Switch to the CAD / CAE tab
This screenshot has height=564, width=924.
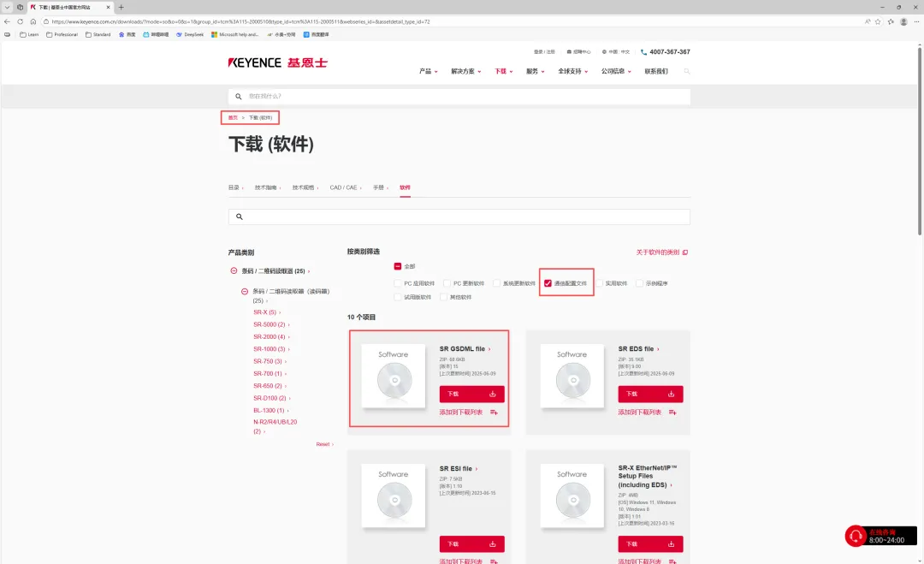click(346, 187)
